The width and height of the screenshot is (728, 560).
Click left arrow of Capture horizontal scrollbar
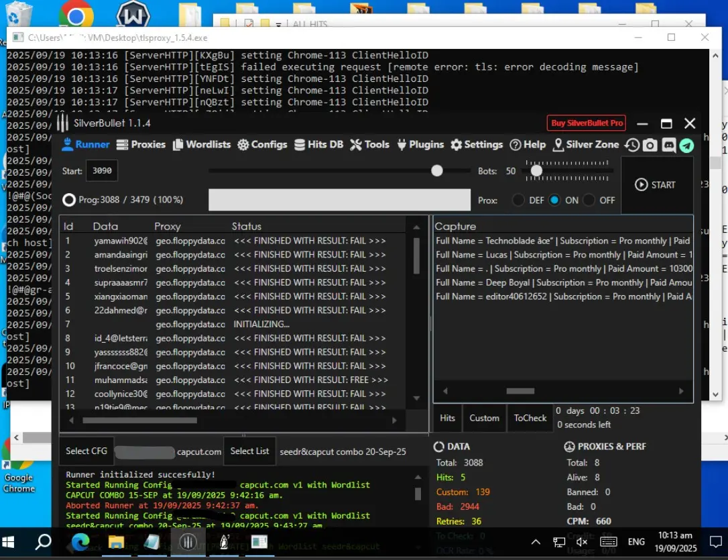[445, 391]
